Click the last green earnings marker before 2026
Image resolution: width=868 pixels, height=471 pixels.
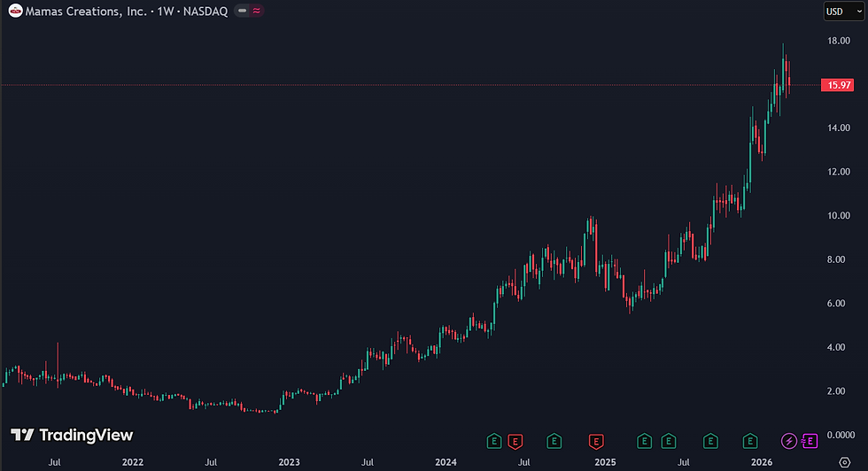[x=750, y=441]
